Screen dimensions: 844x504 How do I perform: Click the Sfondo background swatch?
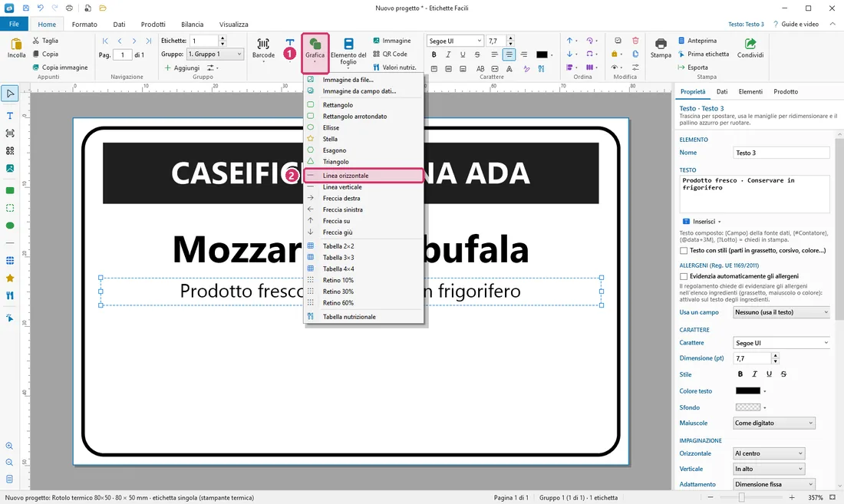[747, 407]
